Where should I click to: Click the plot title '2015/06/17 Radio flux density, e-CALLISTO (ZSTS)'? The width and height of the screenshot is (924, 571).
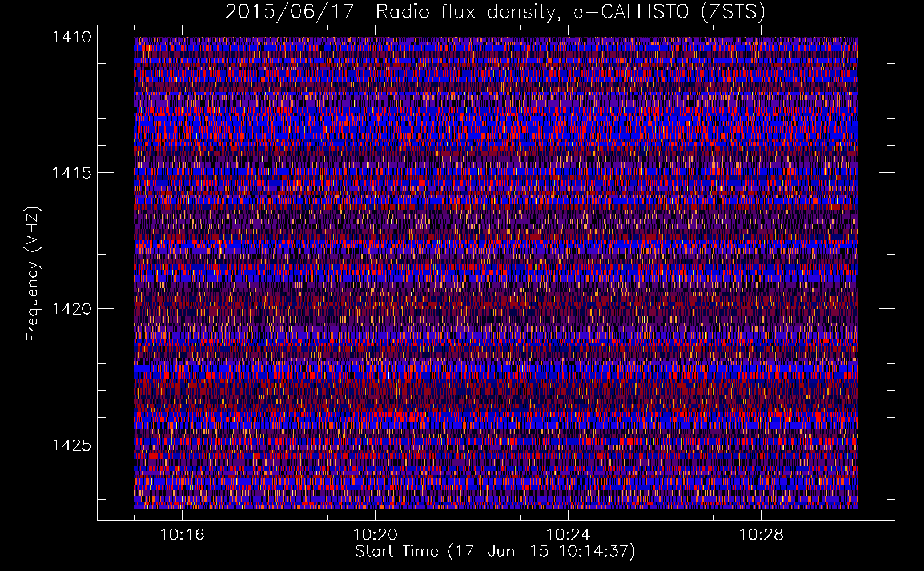click(x=495, y=12)
